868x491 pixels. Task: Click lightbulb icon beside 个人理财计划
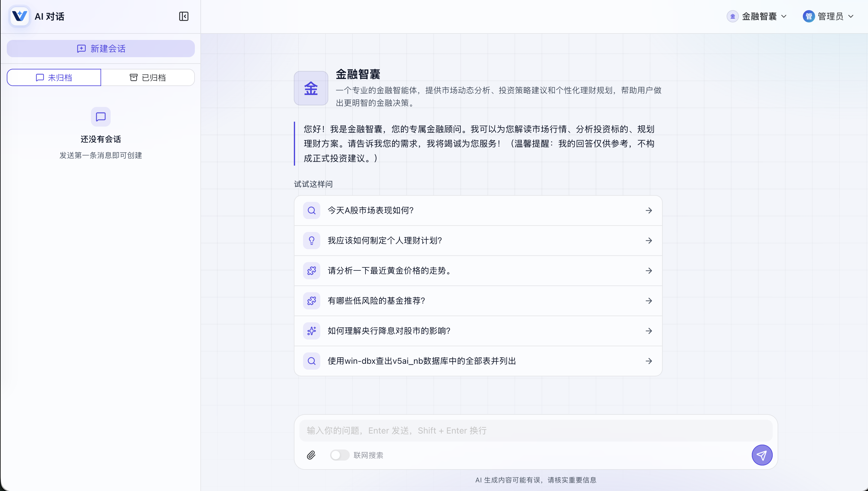(x=311, y=241)
